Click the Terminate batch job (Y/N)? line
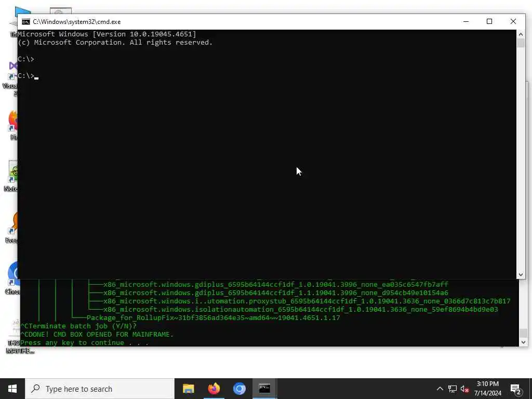532x399 pixels. pyautogui.click(x=78, y=326)
